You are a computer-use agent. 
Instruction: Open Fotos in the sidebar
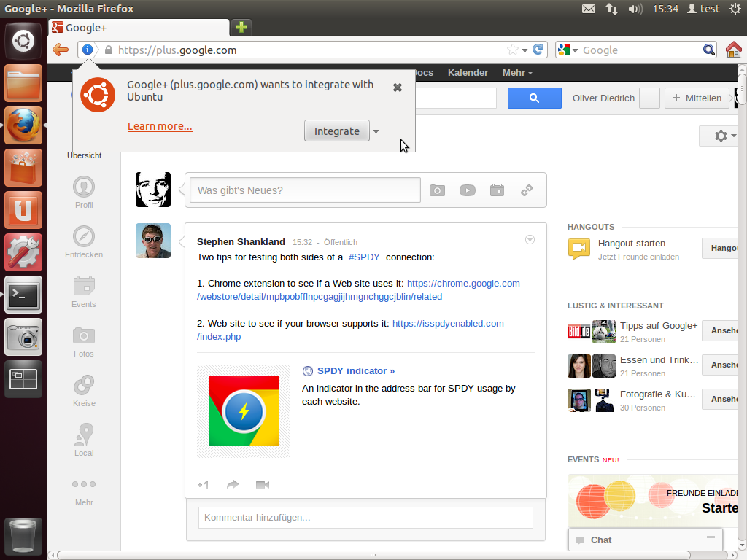pyautogui.click(x=84, y=335)
